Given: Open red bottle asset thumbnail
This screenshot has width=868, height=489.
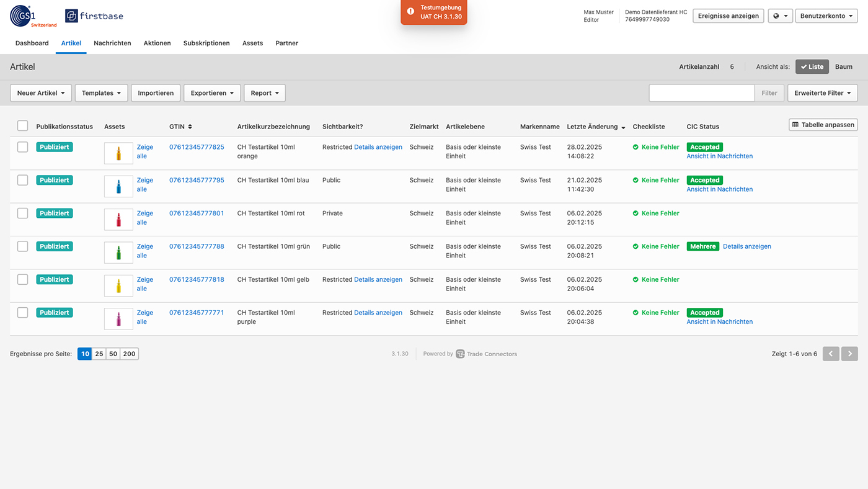Looking at the screenshot, I should click(118, 219).
